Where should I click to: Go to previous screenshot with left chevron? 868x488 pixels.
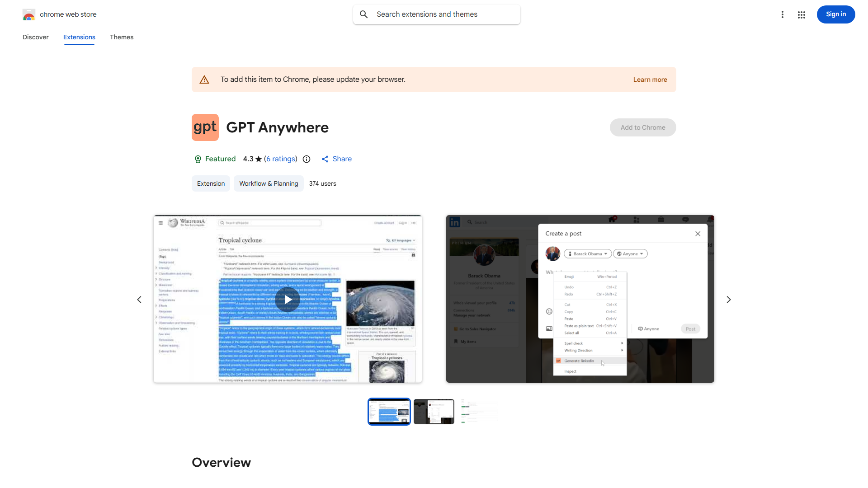(139, 299)
